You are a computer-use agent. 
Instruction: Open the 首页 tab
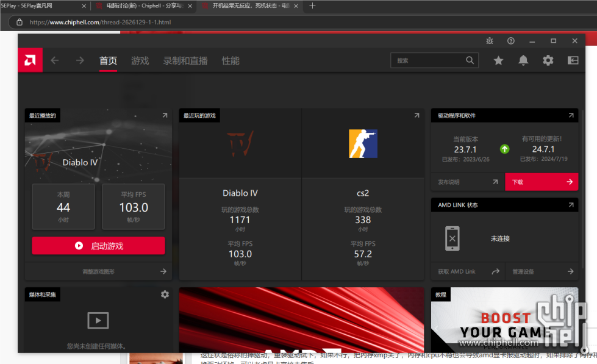[x=108, y=60]
